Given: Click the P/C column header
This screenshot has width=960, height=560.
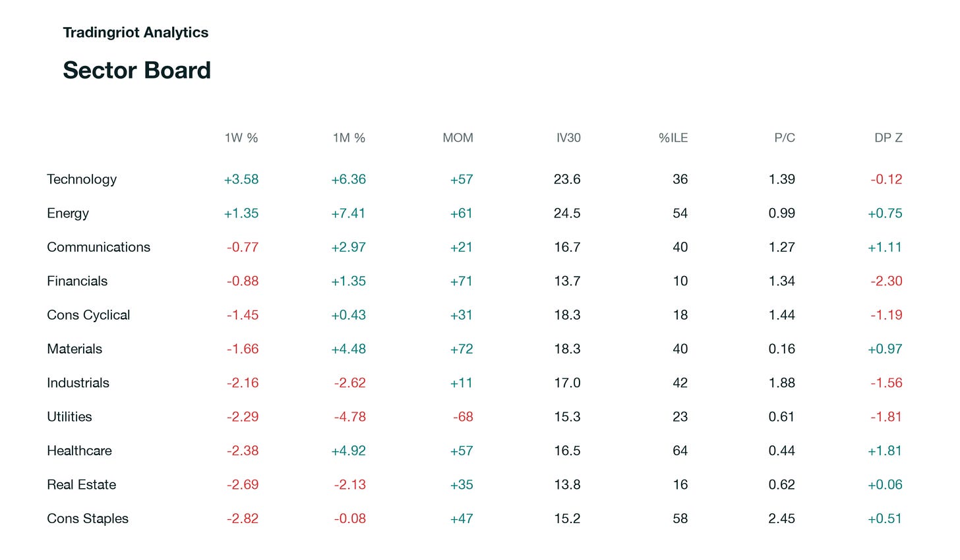Looking at the screenshot, I should click(x=785, y=138).
